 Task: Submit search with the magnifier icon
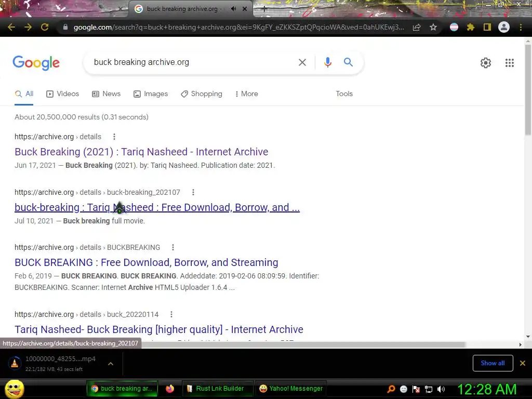[348, 62]
